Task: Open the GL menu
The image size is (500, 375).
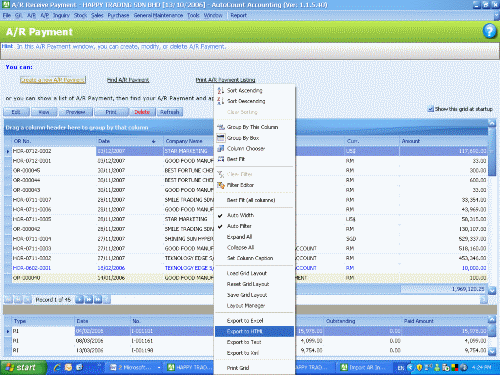Action: (18, 15)
